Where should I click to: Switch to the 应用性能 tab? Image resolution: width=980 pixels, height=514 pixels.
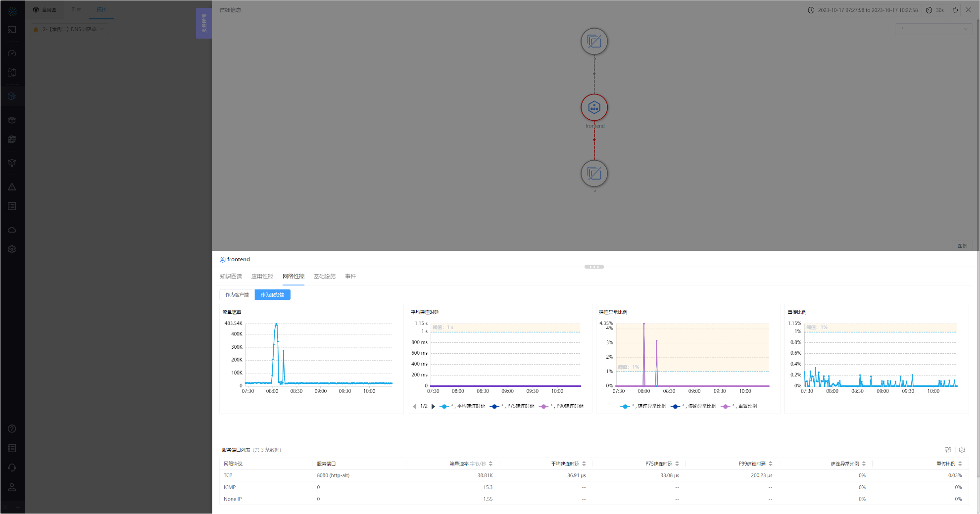262,276
